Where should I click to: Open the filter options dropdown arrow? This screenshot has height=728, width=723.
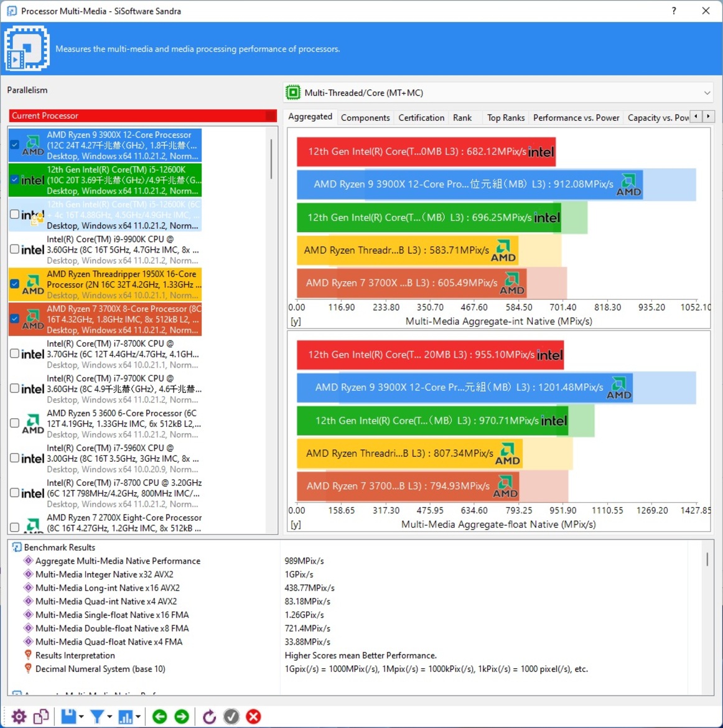point(110,717)
